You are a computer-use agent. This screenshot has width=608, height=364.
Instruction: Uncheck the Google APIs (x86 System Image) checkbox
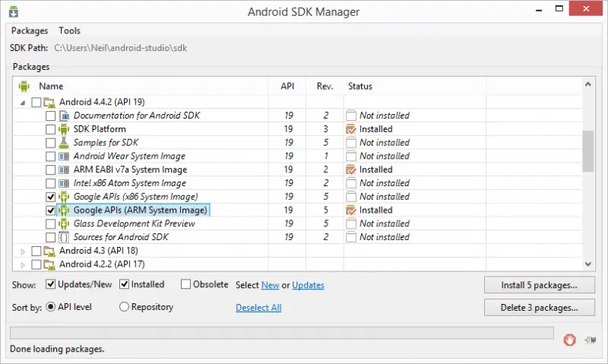tap(50, 197)
